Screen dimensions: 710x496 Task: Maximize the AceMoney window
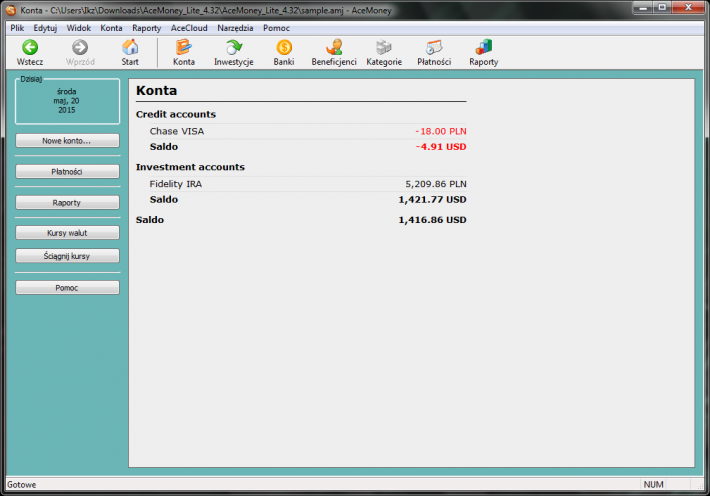[662, 8]
